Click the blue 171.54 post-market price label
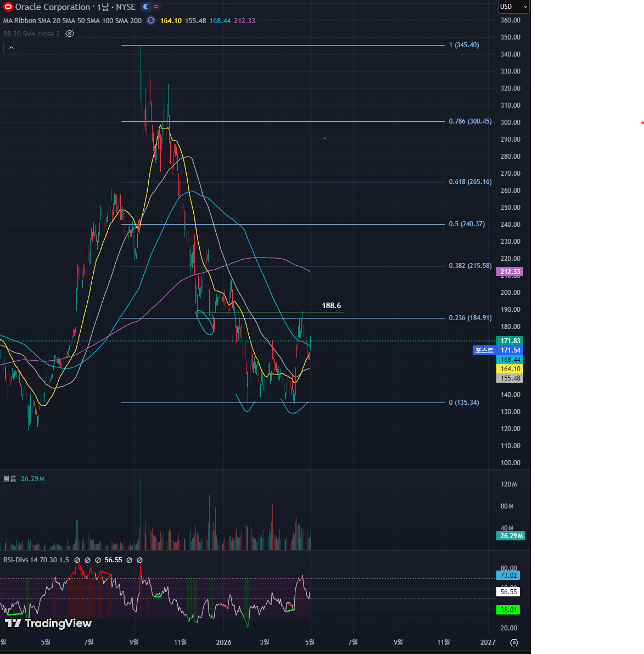The image size is (644, 654). [x=509, y=350]
